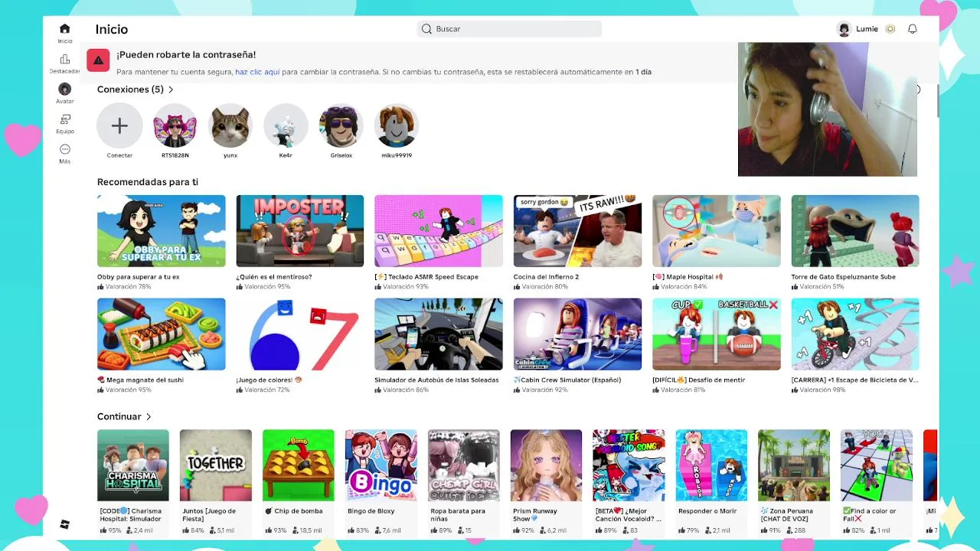Open the Lumie username link

867,29
